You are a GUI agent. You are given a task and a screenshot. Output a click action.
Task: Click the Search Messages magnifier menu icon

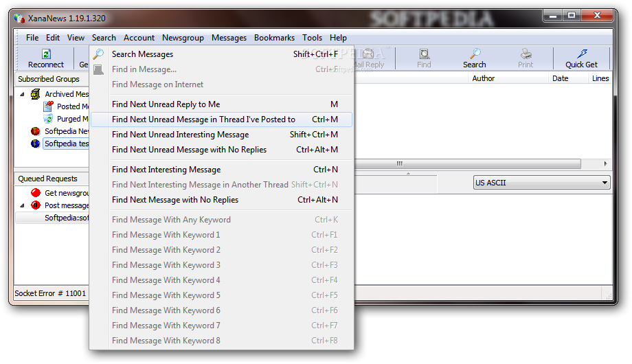(98, 54)
